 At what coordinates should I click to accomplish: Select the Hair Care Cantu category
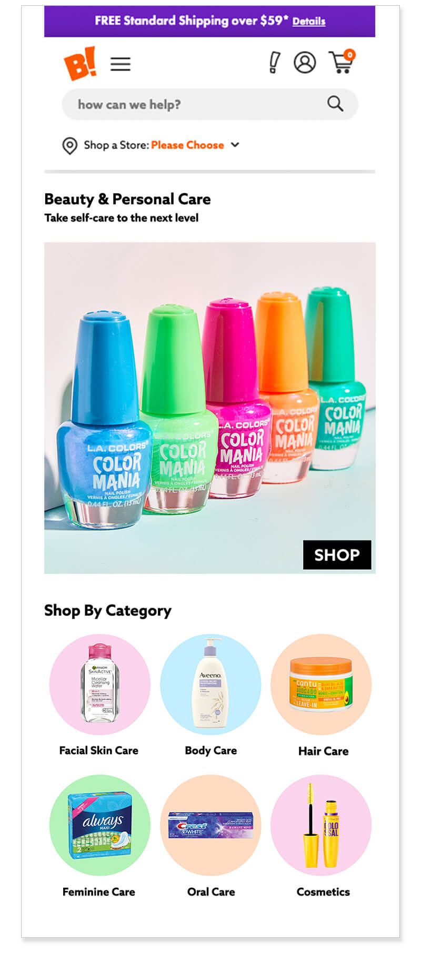point(321,684)
